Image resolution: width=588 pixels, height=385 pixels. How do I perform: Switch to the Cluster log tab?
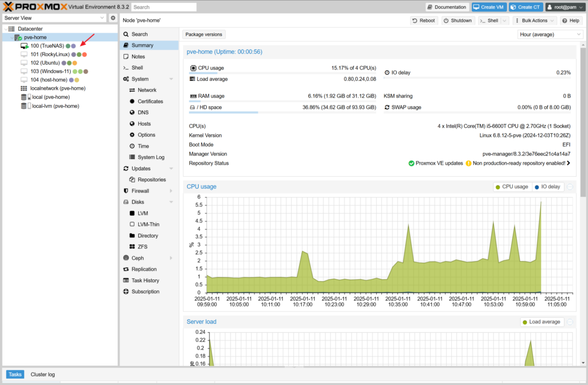(42, 374)
